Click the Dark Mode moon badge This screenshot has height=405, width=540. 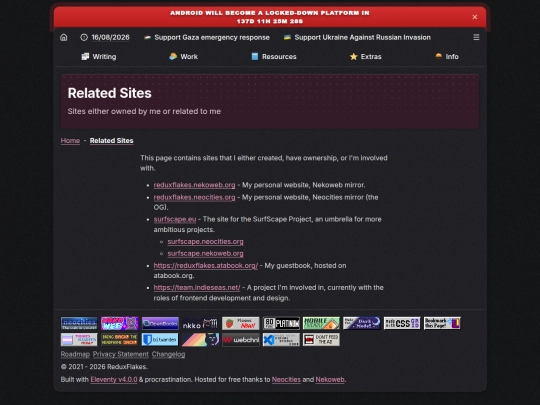pyautogui.click(x=362, y=323)
